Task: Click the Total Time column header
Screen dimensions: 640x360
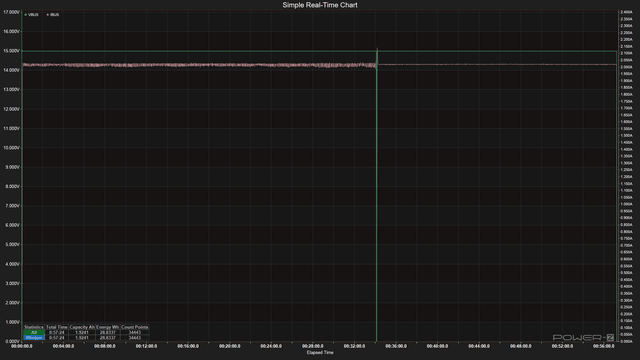Action: pos(57,327)
